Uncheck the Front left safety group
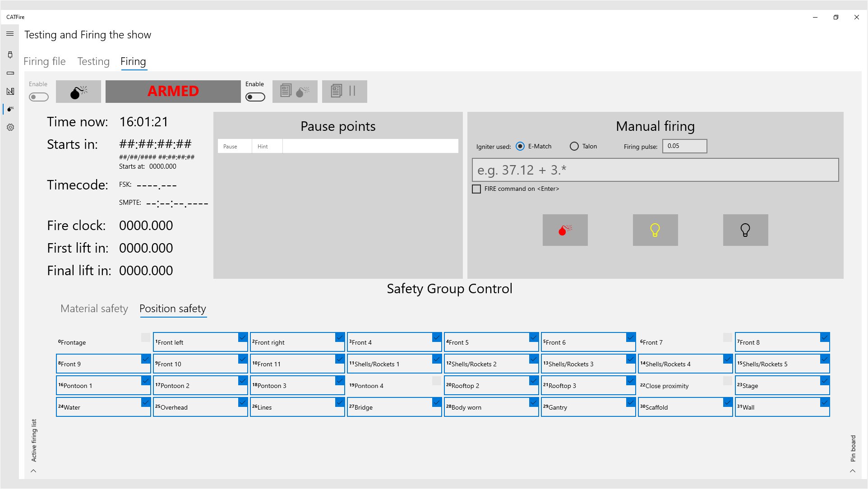 tap(243, 337)
